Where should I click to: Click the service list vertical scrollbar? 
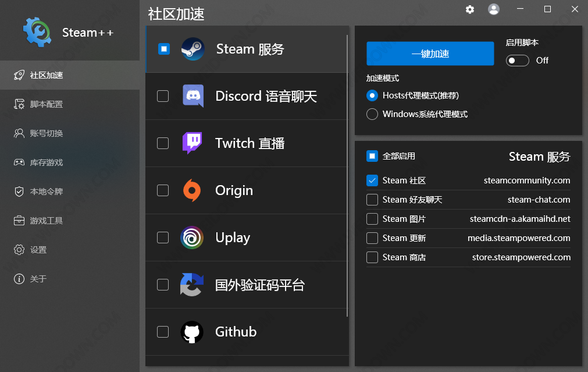click(347, 175)
